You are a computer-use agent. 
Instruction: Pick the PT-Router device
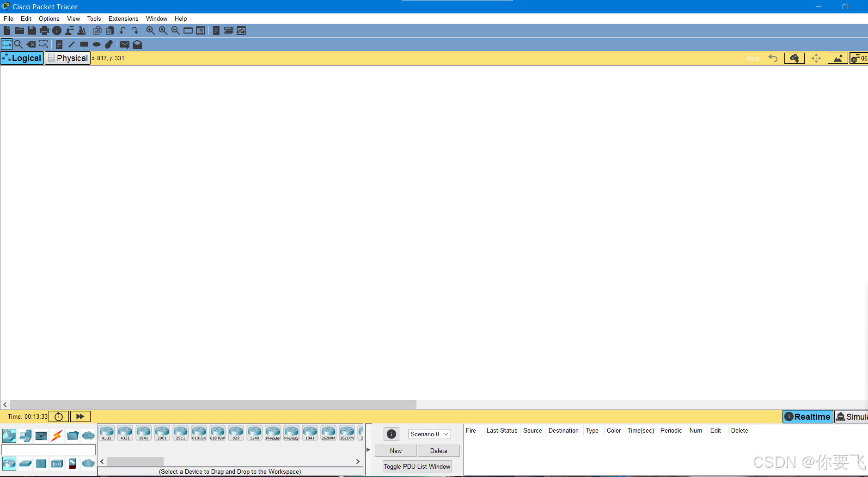[x=273, y=433]
